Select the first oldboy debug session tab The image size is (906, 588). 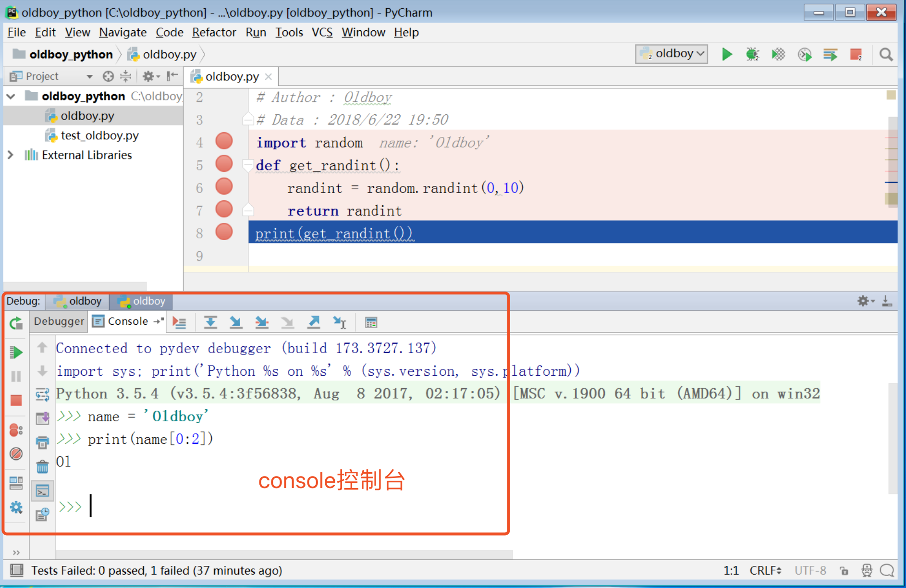point(77,301)
